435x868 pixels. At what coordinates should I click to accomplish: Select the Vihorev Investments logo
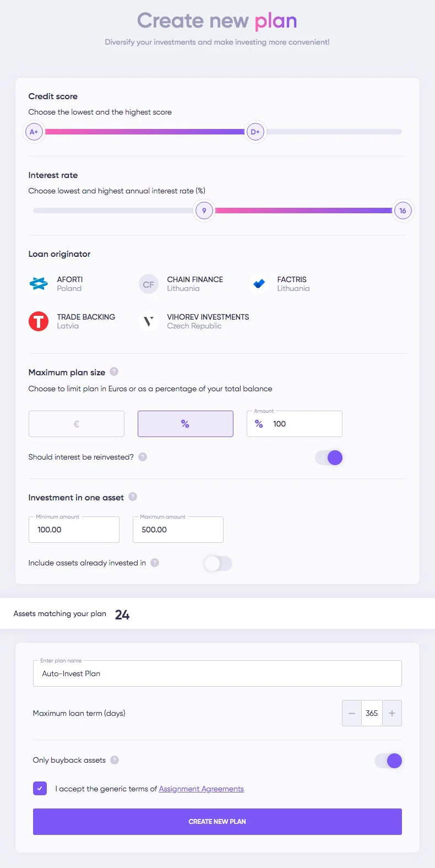(149, 321)
